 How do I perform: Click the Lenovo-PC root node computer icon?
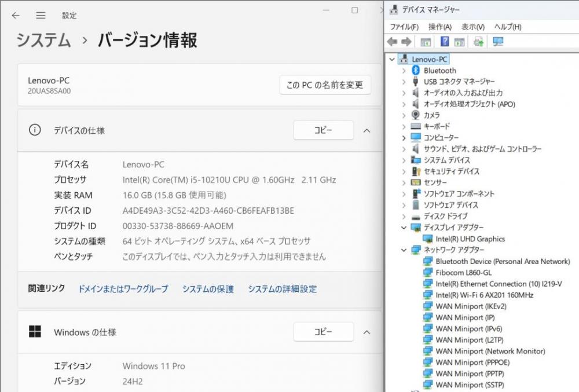pos(404,59)
